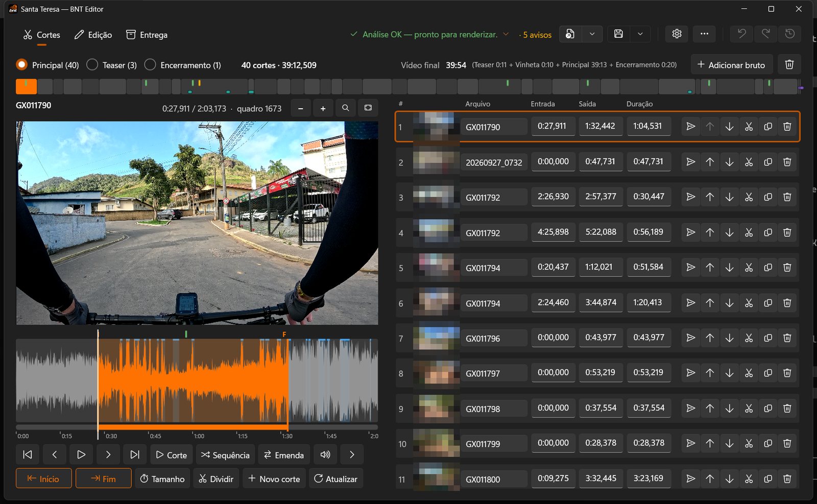Open the 5 avisos warnings link

coord(537,35)
